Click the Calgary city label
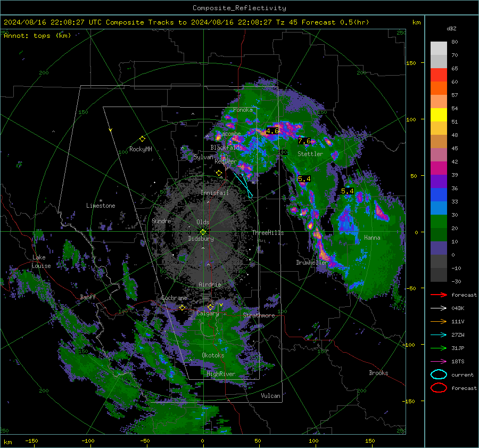Screen dimensions: 479x448 [208, 313]
